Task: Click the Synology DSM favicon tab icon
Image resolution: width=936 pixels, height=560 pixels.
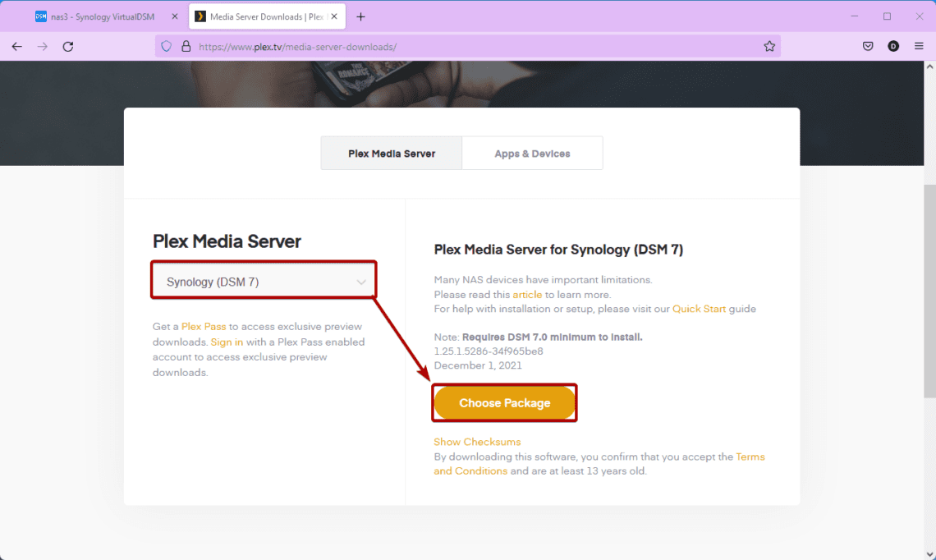Action: coord(40,16)
